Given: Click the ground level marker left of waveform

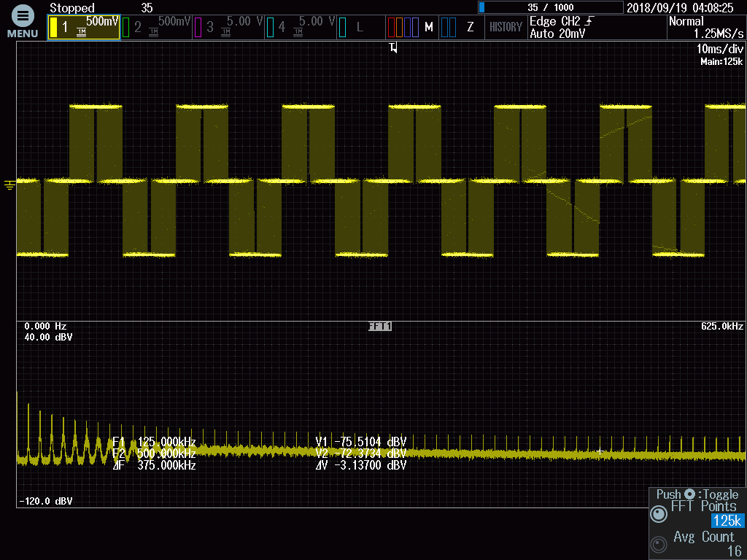Looking at the screenshot, I should 9,185.
